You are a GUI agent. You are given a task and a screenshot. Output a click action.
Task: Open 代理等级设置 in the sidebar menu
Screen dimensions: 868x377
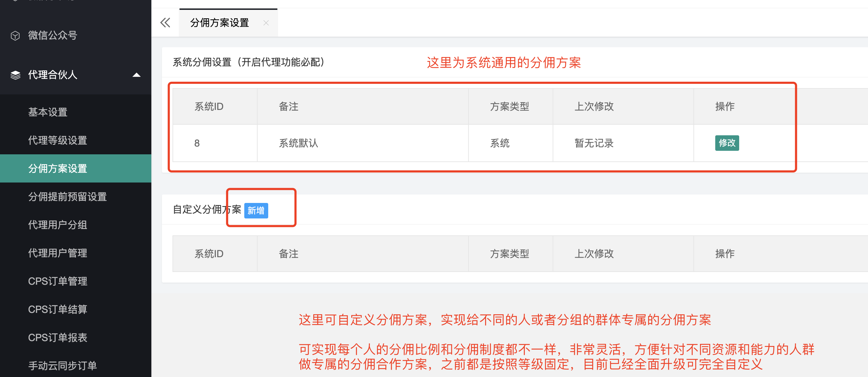tap(57, 140)
